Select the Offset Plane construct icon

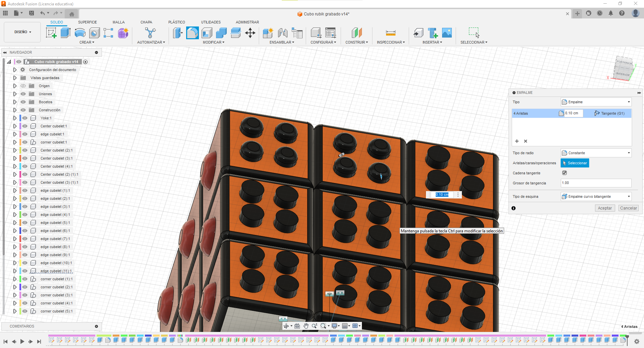[x=357, y=33]
